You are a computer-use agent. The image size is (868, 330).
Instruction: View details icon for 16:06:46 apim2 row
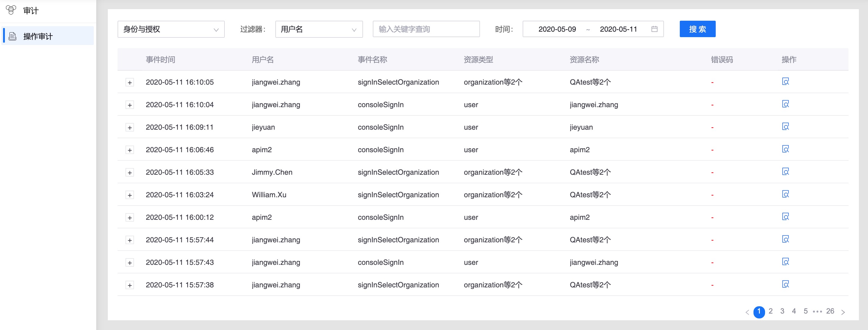point(785,149)
